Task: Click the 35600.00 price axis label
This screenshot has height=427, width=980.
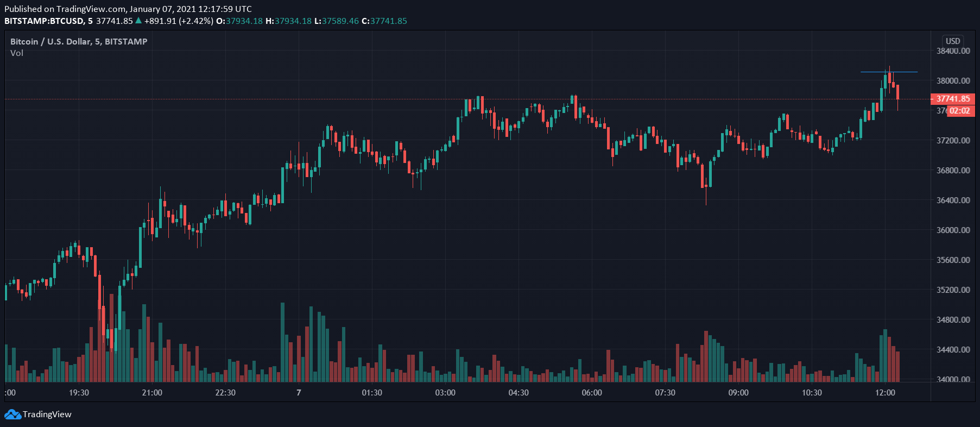Action: click(953, 260)
